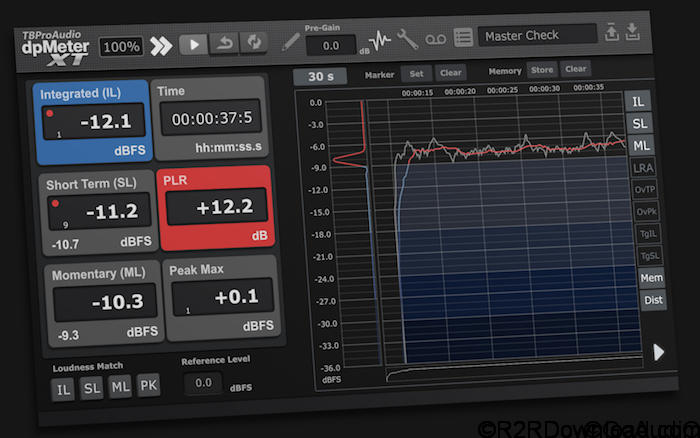The height and width of the screenshot is (438, 700).
Task: Toggle the TgSL target line
Action: click(650, 256)
